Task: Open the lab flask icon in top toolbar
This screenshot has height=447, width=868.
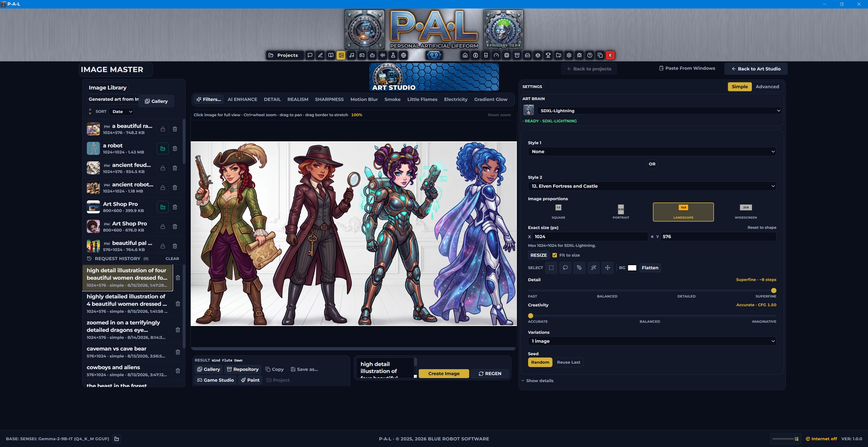Action: 393,55
